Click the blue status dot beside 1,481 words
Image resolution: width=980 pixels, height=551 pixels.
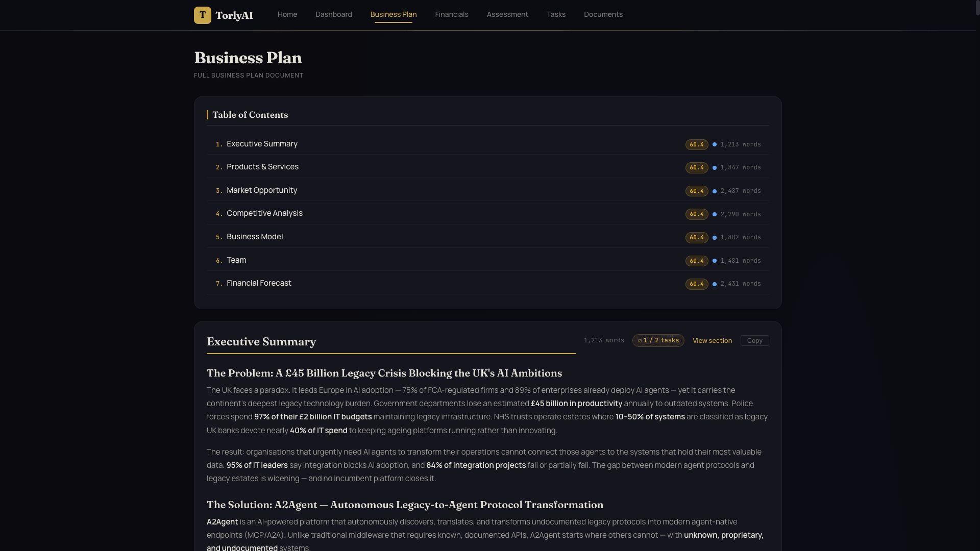[715, 261]
